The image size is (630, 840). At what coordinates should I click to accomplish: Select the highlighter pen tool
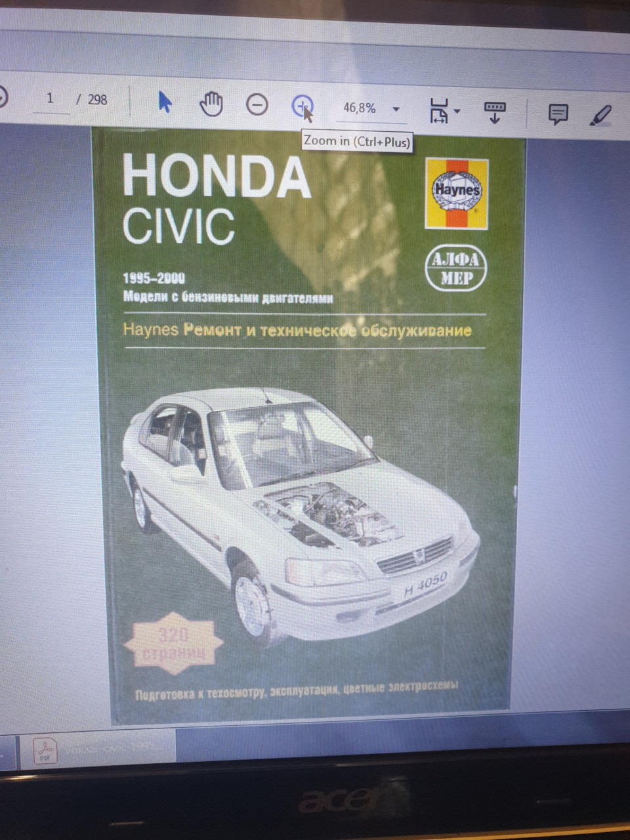pos(601,116)
